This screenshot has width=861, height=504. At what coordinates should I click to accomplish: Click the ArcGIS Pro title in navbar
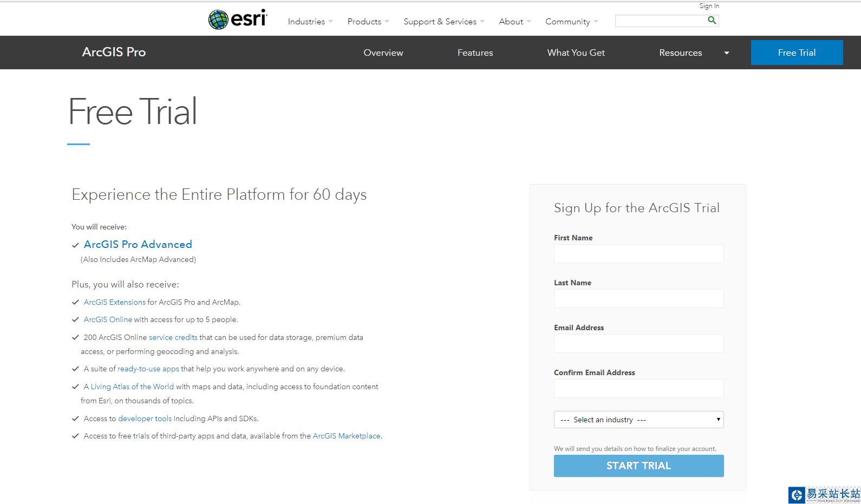point(114,52)
